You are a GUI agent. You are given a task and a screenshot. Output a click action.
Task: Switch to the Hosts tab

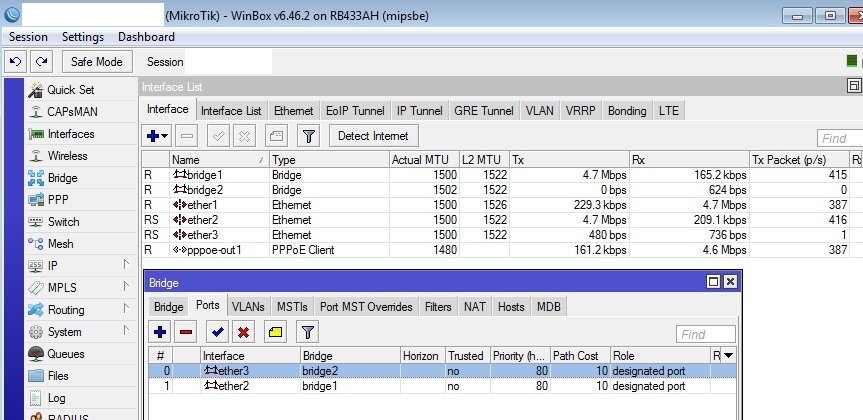tap(511, 307)
